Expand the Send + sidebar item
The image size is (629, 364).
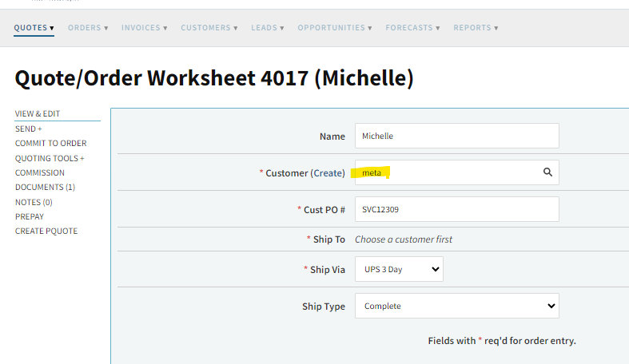pos(29,129)
